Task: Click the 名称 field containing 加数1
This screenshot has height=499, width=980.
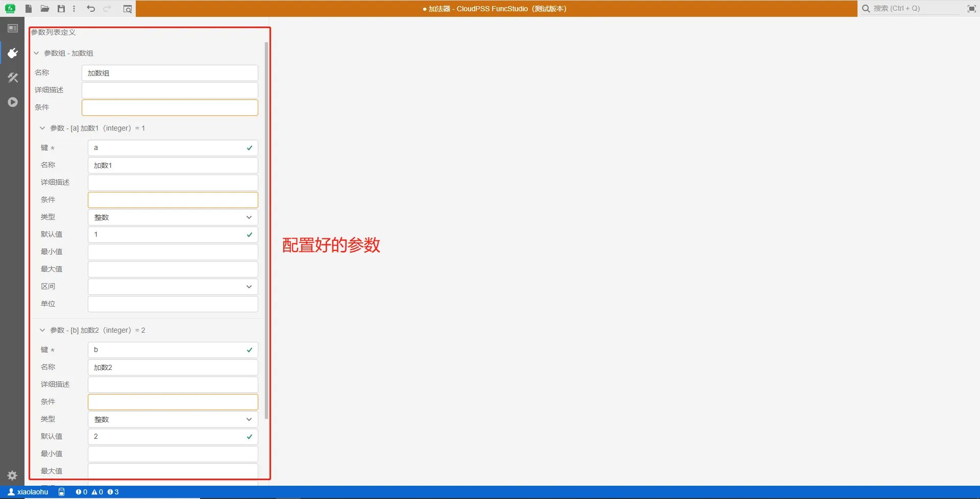Action: [173, 165]
